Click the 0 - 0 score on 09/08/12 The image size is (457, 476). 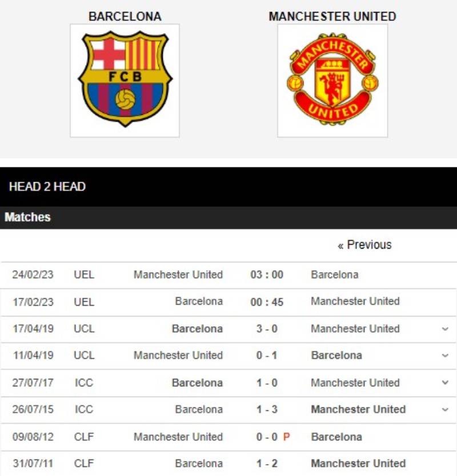click(267, 437)
